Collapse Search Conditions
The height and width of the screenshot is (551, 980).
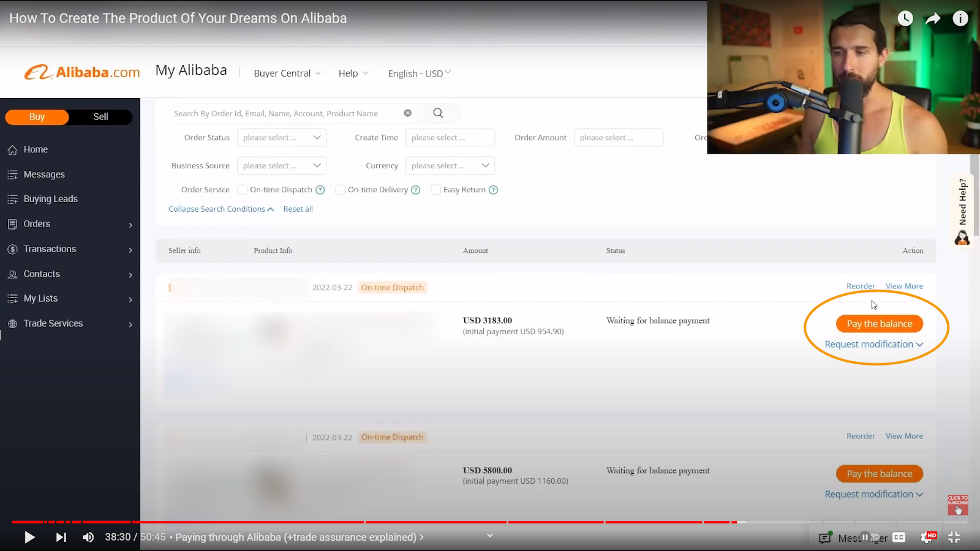[221, 209]
